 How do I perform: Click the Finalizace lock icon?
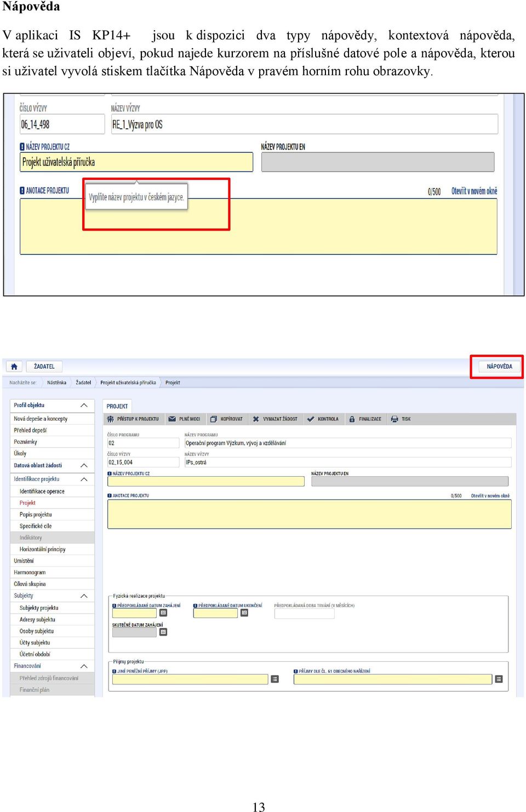tap(352, 419)
